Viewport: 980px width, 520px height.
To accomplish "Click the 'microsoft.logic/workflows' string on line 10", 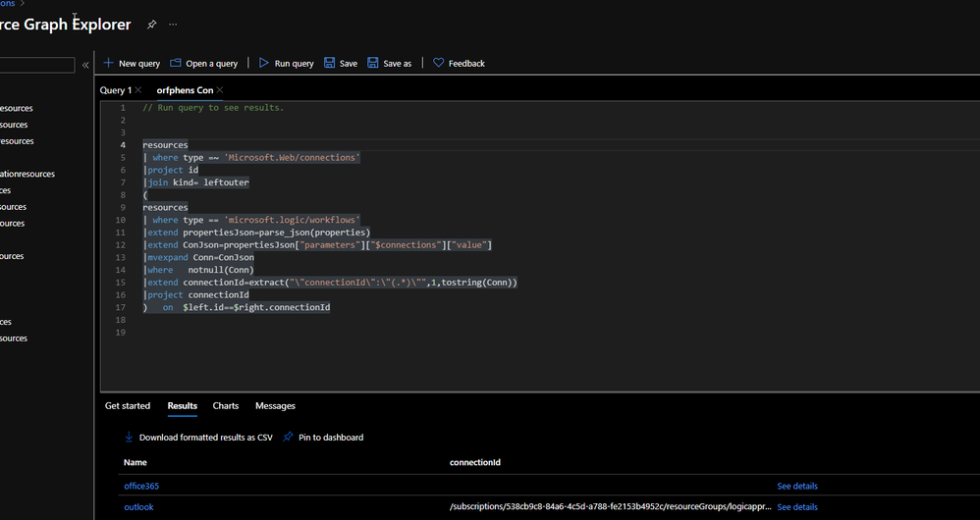I will click(292, 220).
